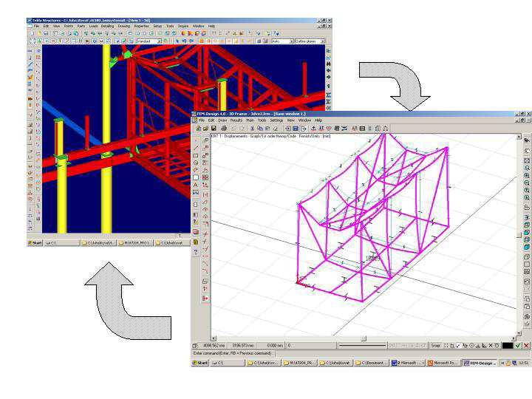Click Redo arrow in FEM-Design toolbar
Viewport: 532px width, 399px height.
242,129
